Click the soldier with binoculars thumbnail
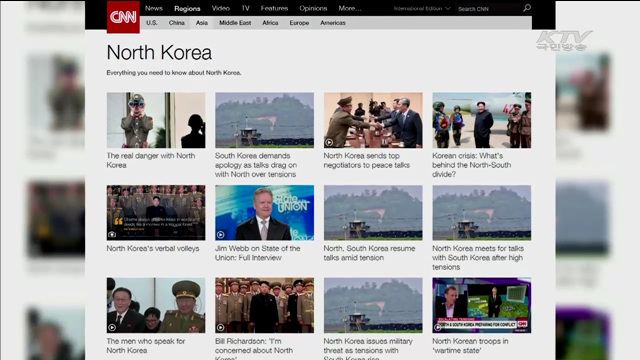Viewport: 640px width, 360px height. pyautogui.click(x=156, y=120)
